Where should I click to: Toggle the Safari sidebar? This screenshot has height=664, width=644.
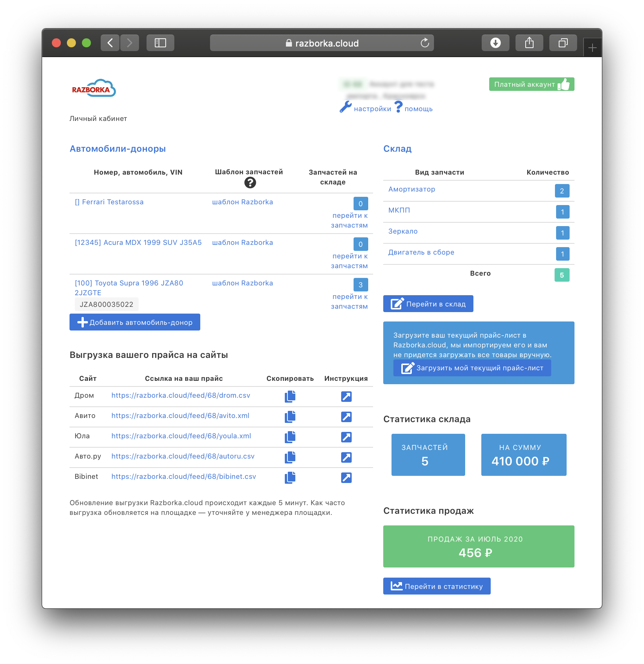(160, 43)
